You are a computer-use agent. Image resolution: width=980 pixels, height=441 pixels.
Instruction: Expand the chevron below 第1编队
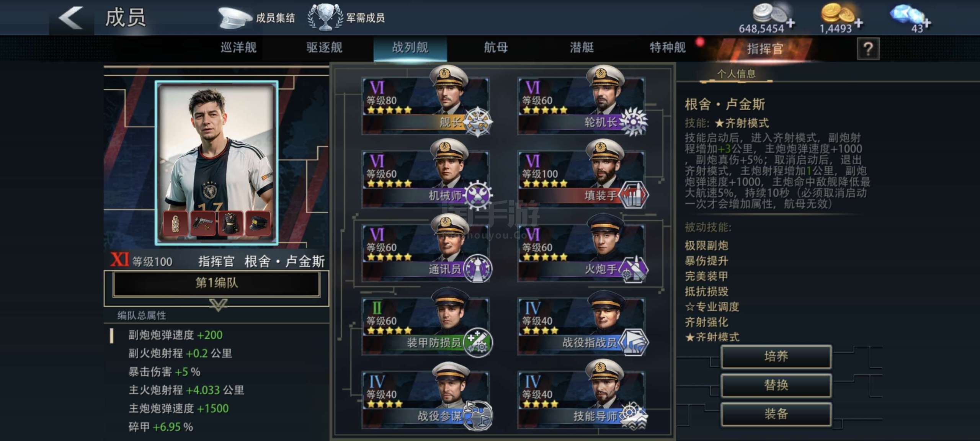tap(218, 305)
